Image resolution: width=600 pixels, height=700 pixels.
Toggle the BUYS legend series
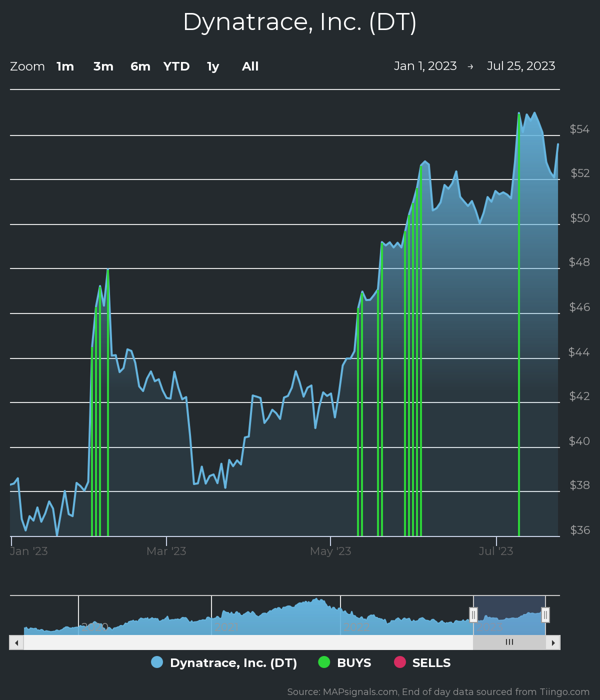(x=345, y=662)
